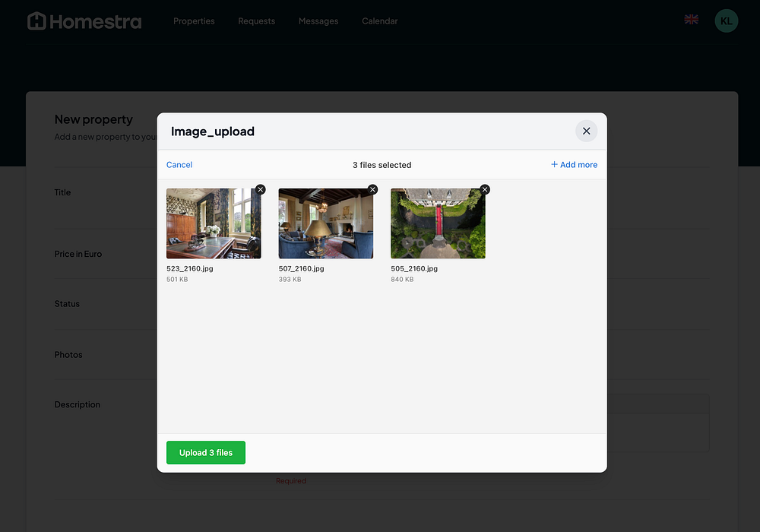Click the Title field label
Viewport: 760px width, 532px height.
coord(62,192)
